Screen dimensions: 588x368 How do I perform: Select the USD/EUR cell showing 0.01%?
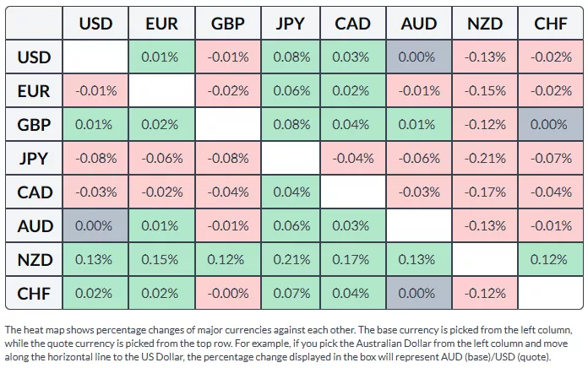[161, 57]
